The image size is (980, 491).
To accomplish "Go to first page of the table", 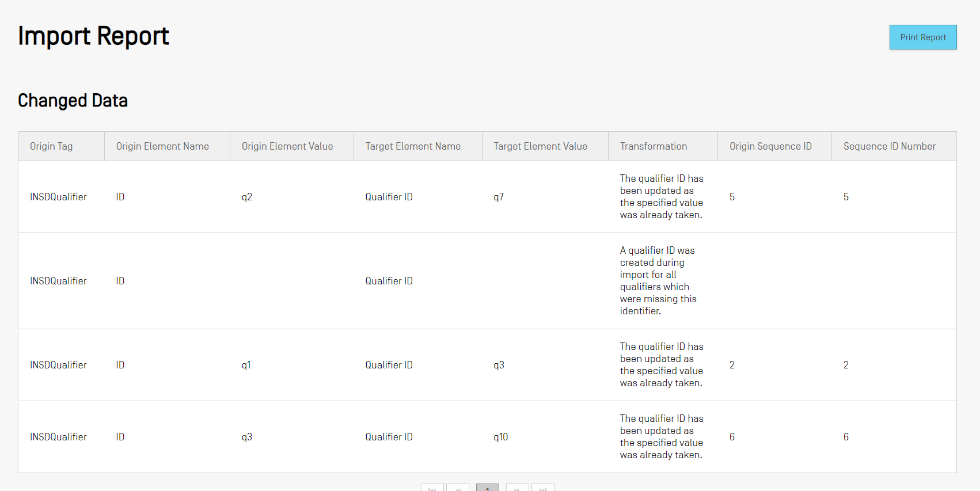I will tap(432, 488).
